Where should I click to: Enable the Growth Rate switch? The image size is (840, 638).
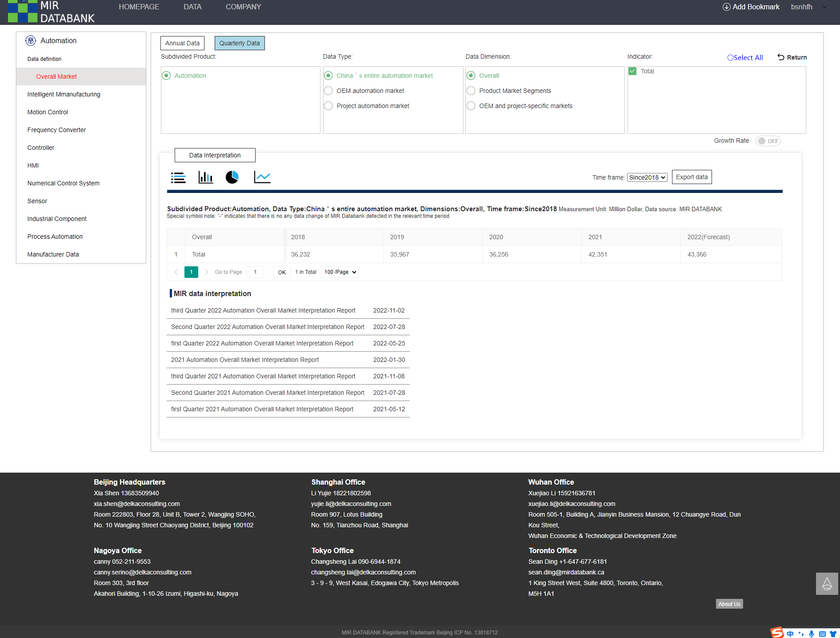(768, 141)
